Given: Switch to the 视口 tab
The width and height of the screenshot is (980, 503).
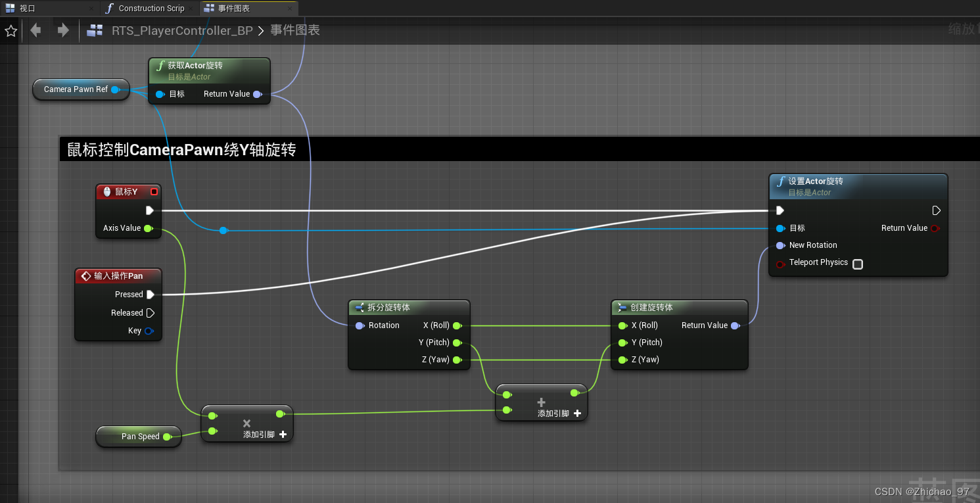Looking at the screenshot, I should [26, 8].
